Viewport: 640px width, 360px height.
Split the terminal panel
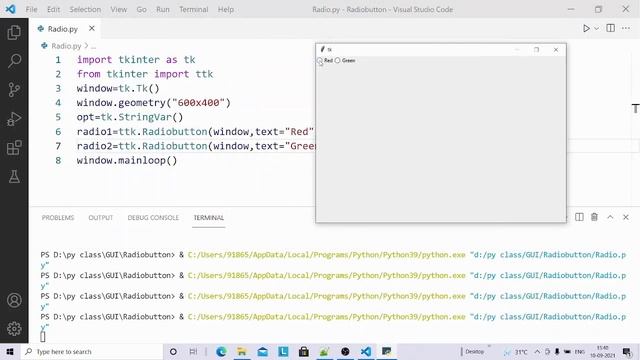coord(579,217)
